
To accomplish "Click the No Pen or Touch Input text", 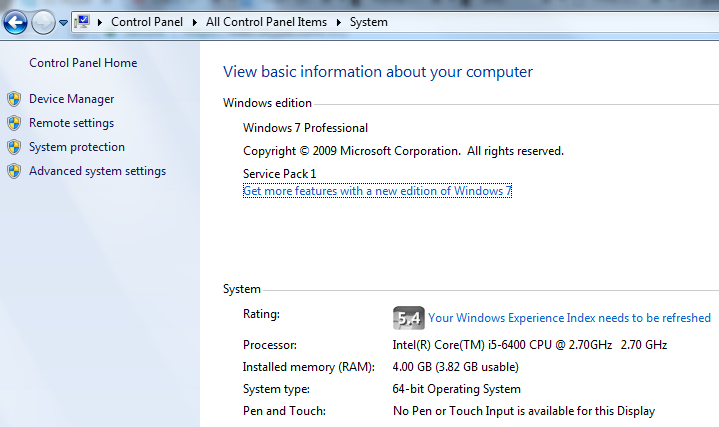I will pos(524,411).
